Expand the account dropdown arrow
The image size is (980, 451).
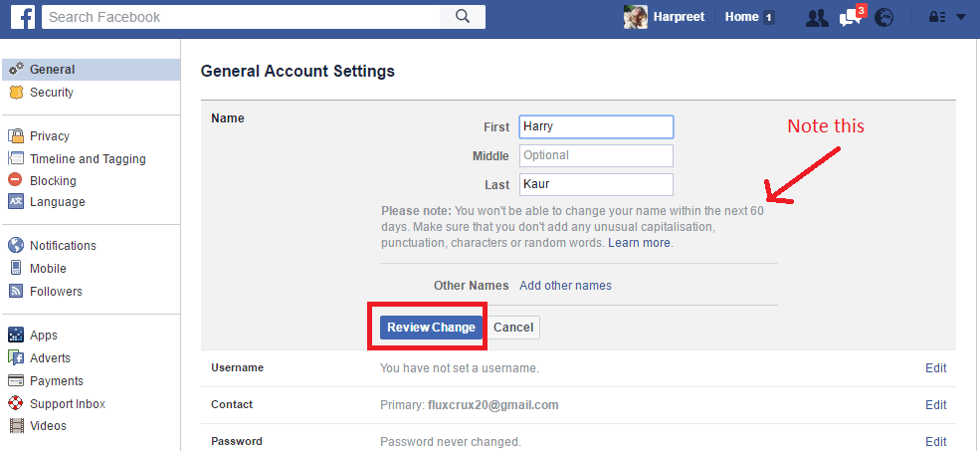[961, 17]
